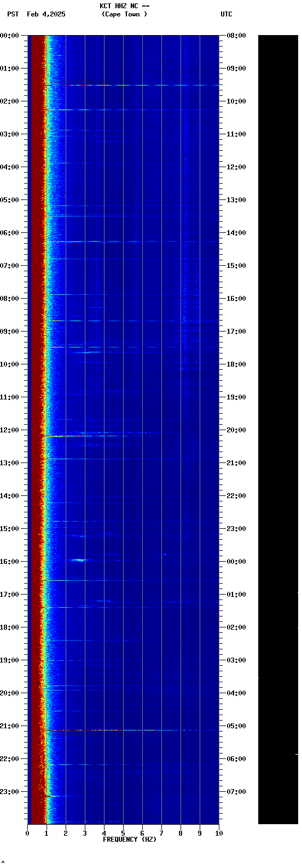Click UTC axis time label '23:00'
This screenshot has height=868, width=302.
coord(236,529)
